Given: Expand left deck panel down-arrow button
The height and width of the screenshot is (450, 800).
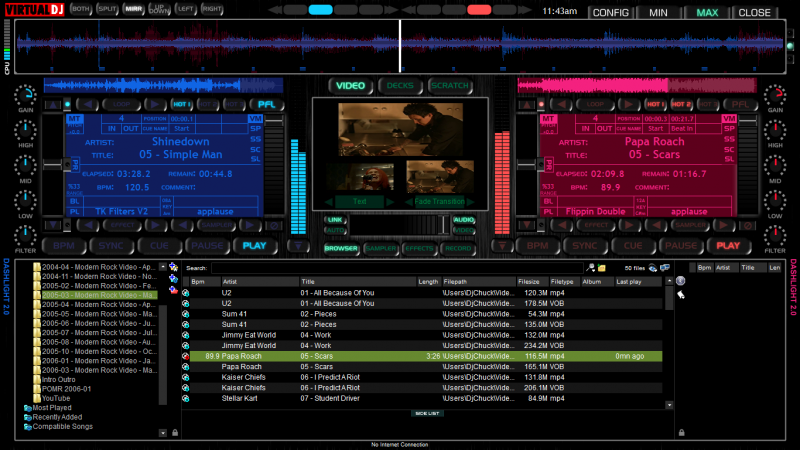Looking at the screenshot, I should coord(298,246).
